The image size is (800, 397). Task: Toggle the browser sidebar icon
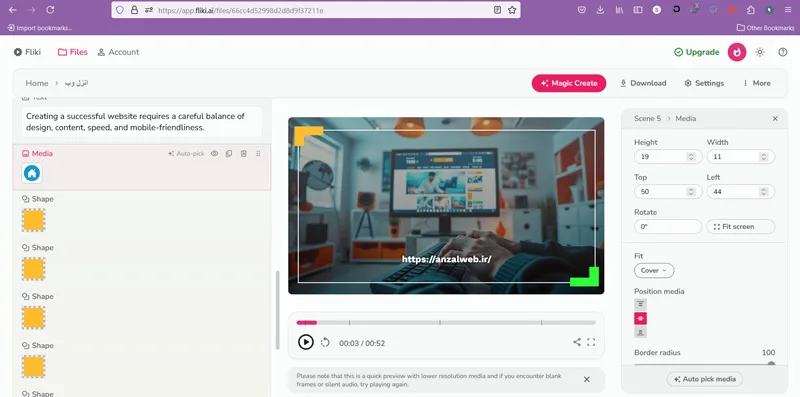pyautogui.click(x=638, y=10)
